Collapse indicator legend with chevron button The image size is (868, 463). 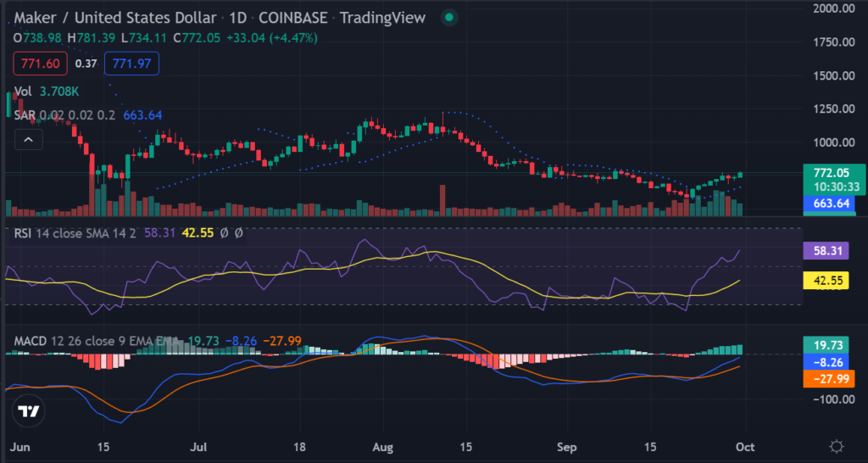[x=28, y=140]
